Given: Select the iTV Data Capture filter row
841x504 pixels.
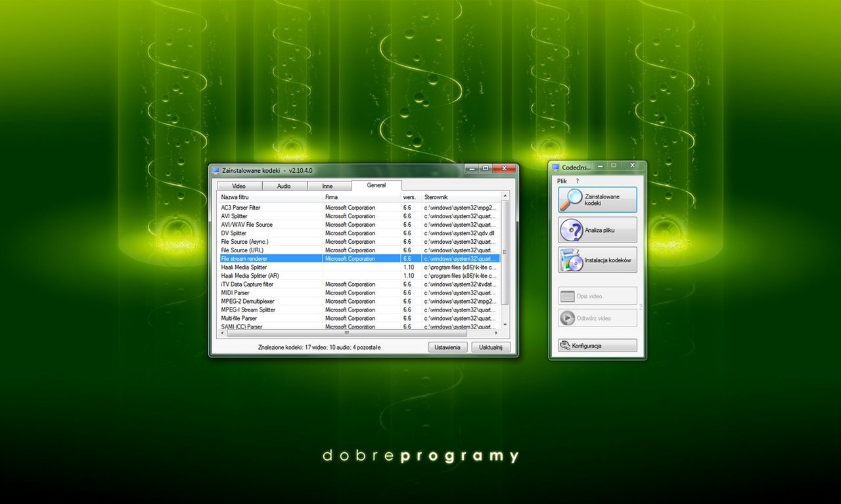Looking at the screenshot, I should coord(359,285).
